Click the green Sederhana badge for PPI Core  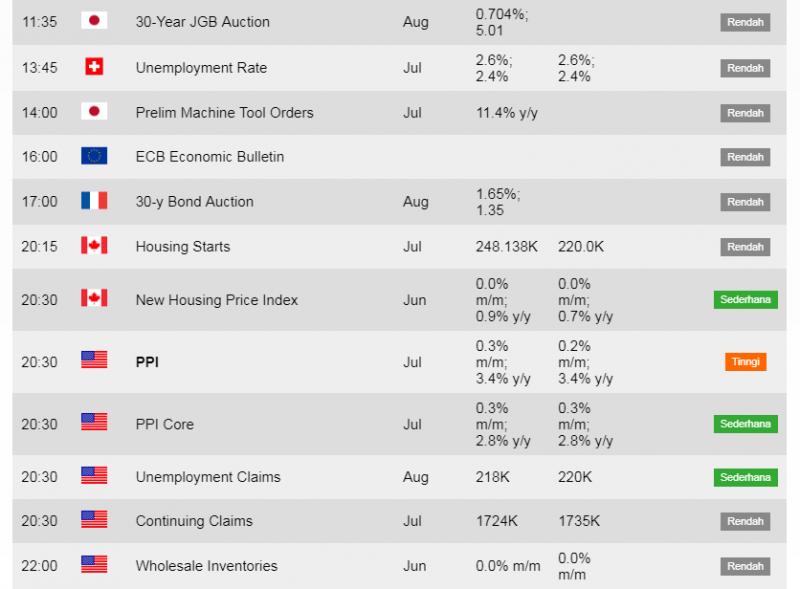tap(745, 424)
